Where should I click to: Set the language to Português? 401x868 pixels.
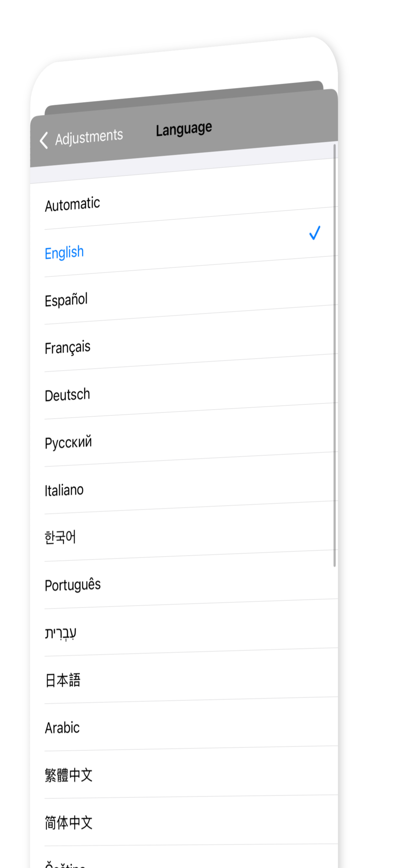[72, 585]
